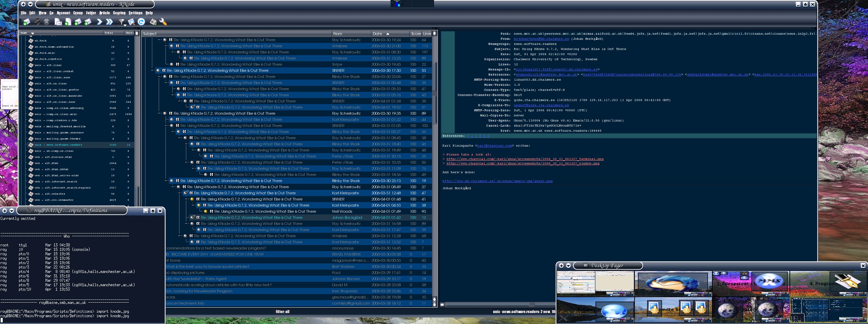Click the Score column header
Viewport: 868px width, 324px height.
416,34
